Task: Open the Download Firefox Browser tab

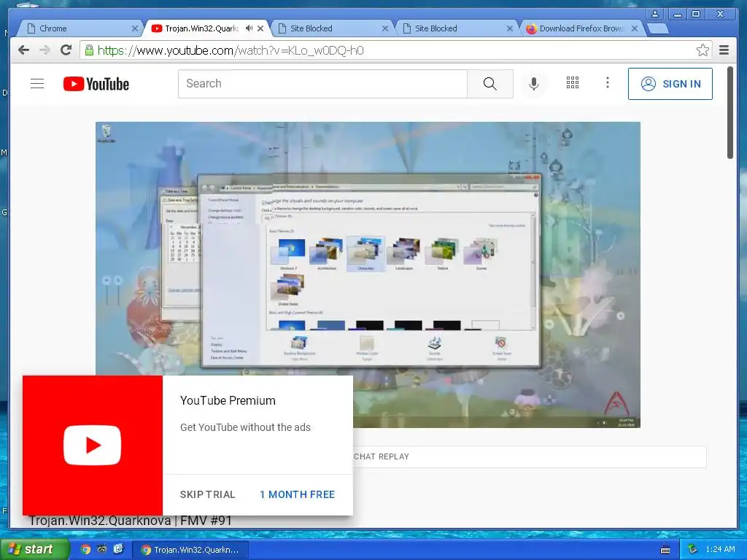Action: [581, 28]
